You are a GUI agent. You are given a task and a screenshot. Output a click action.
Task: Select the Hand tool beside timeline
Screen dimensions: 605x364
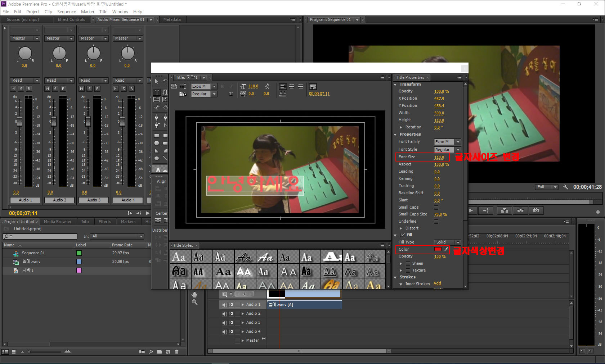194,294
